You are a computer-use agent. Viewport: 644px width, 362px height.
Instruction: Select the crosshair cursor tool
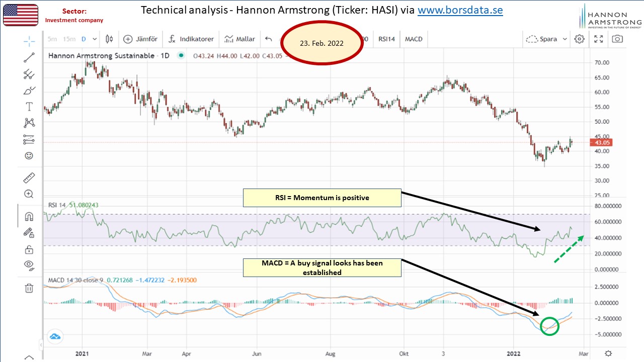(x=29, y=41)
